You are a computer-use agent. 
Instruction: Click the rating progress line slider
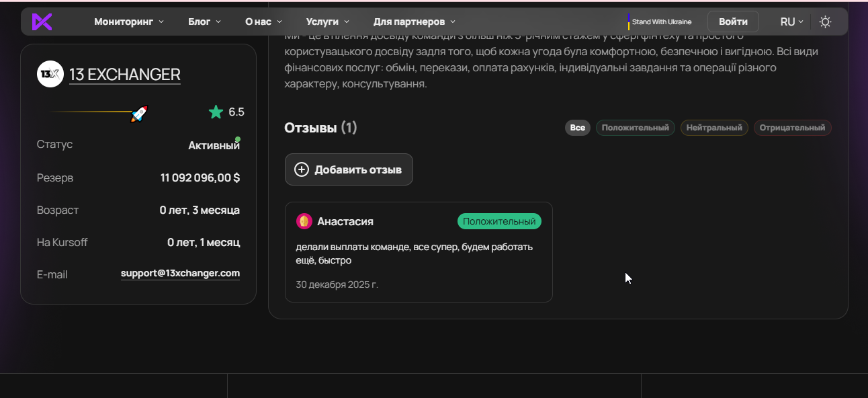tap(89, 112)
